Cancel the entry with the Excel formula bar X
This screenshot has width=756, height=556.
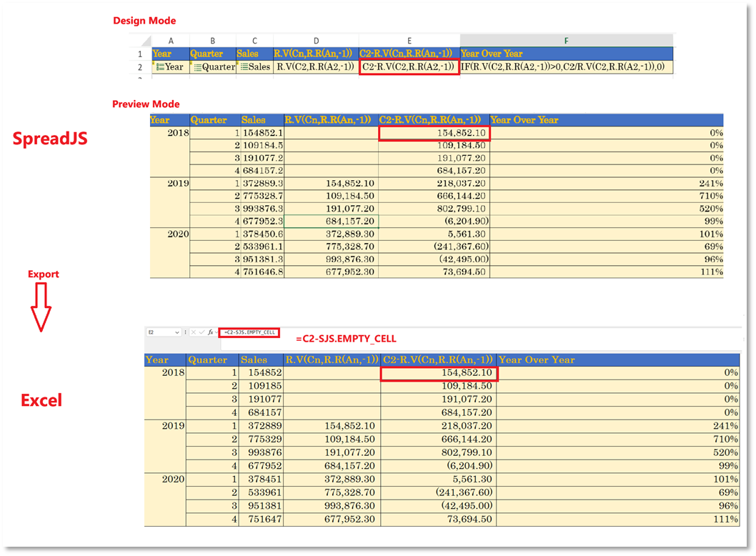pos(194,332)
